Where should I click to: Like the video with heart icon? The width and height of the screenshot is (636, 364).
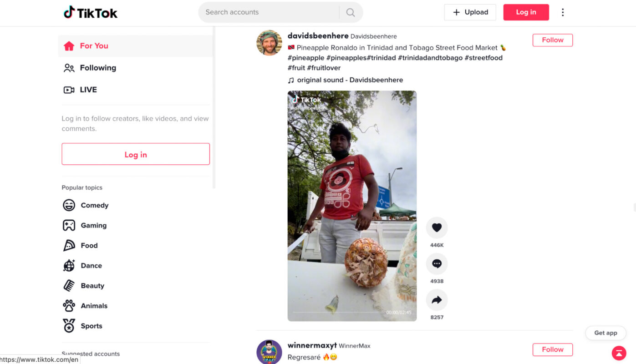437,227
